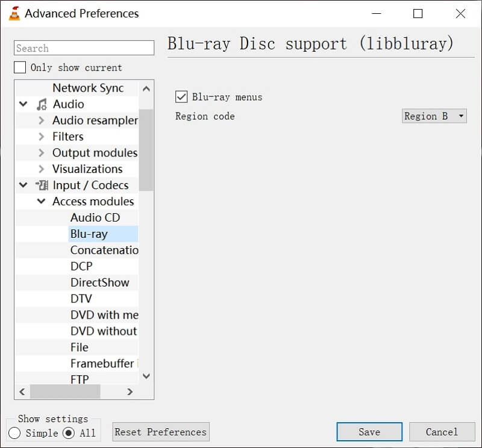Collapse the Audio tree section
Screen dimensions: 482x448
click(23, 104)
